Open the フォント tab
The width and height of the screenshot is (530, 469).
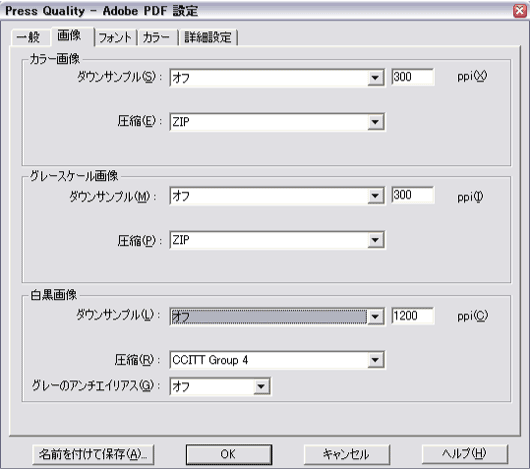pyautogui.click(x=116, y=37)
